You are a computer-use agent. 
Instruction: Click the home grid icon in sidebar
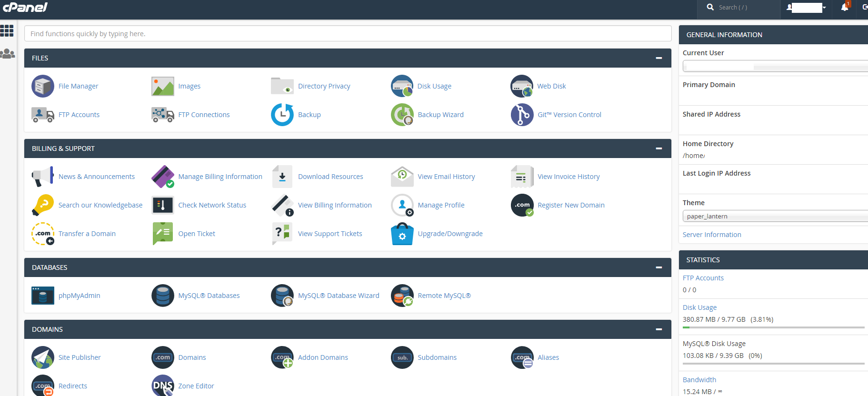point(7,31)
